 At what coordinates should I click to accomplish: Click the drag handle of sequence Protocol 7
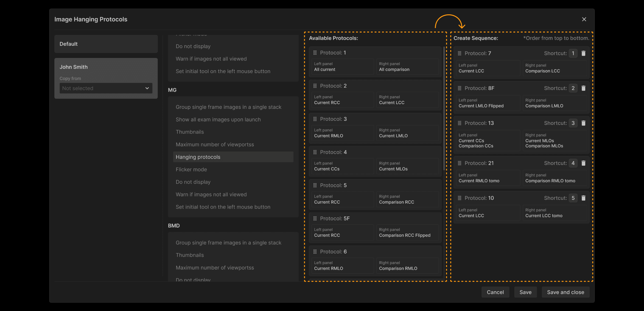(x=460, y=53)
